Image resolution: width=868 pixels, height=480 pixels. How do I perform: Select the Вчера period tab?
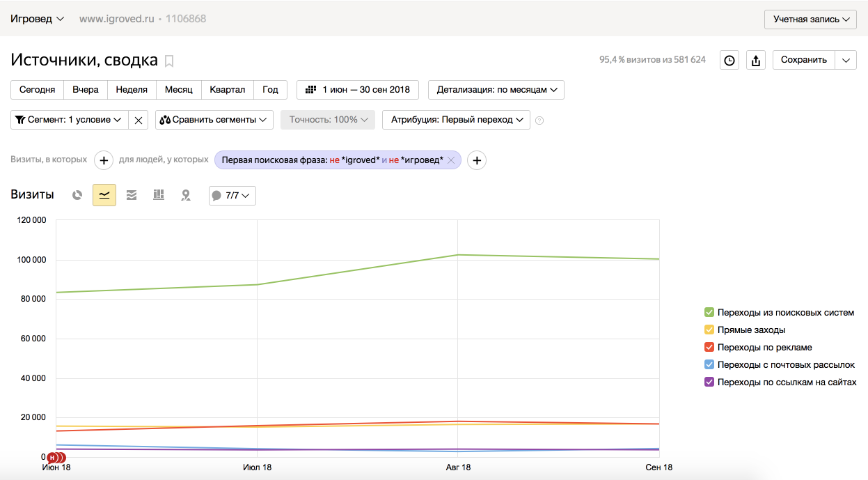tap(86, 90)
